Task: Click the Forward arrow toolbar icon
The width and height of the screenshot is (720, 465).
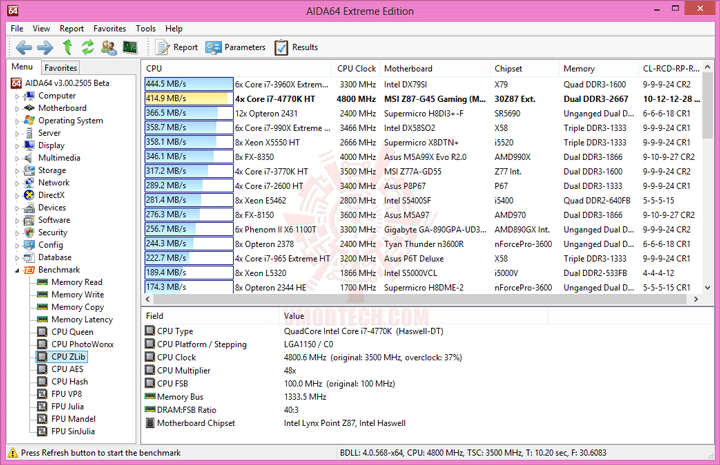Action: tap(45, 47)
